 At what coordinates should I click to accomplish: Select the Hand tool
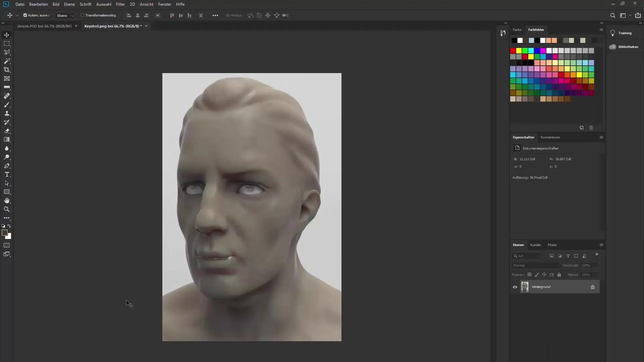[x=7, y=200]
